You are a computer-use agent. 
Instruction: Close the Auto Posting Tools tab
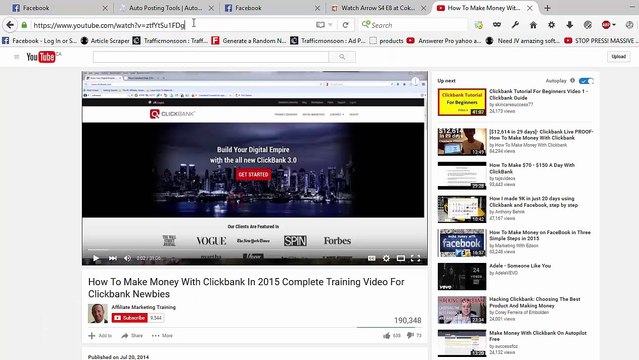[x=211, y=8]
